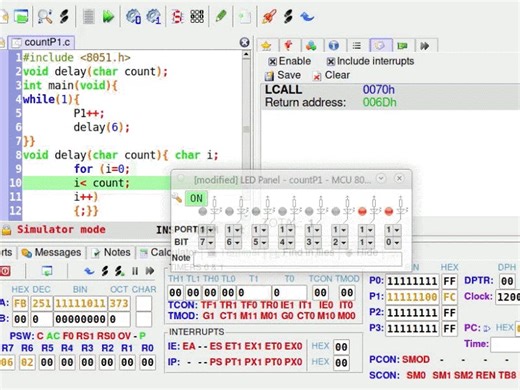Click the new document icon with green plus
520x390 pixels.
click(x=245, y=17)
